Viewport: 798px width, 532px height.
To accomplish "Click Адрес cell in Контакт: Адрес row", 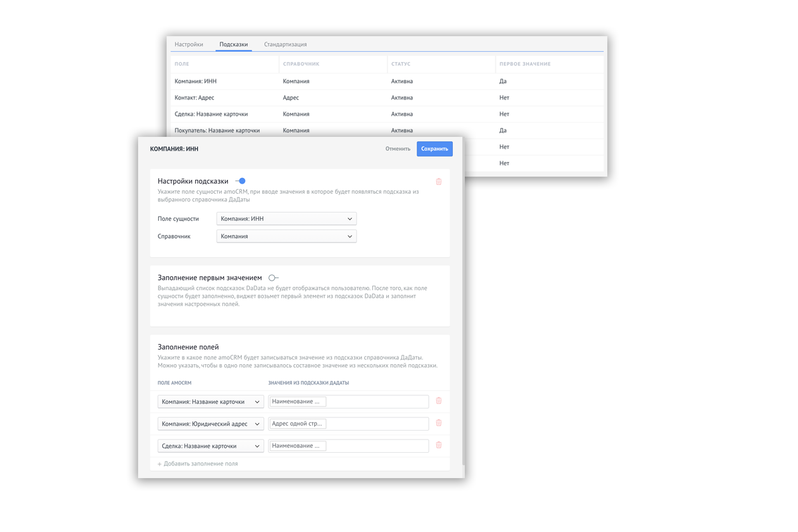I will 291,98.
